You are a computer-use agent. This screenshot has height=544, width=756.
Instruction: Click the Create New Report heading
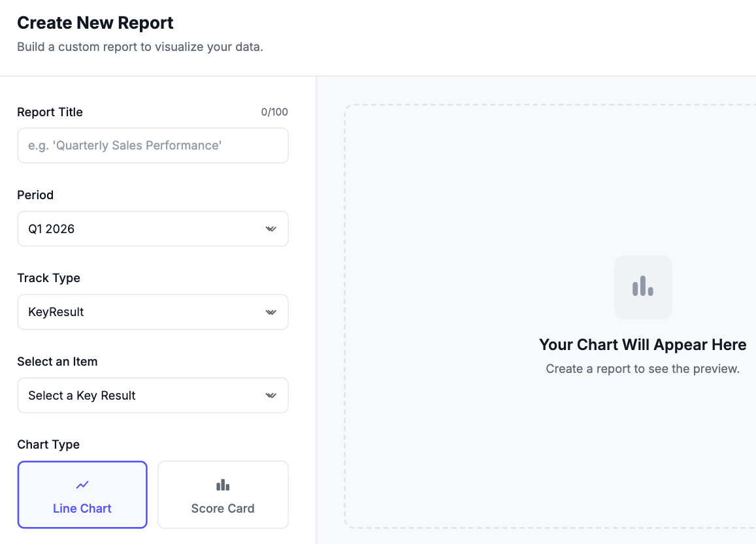click(x=95, y=23)
